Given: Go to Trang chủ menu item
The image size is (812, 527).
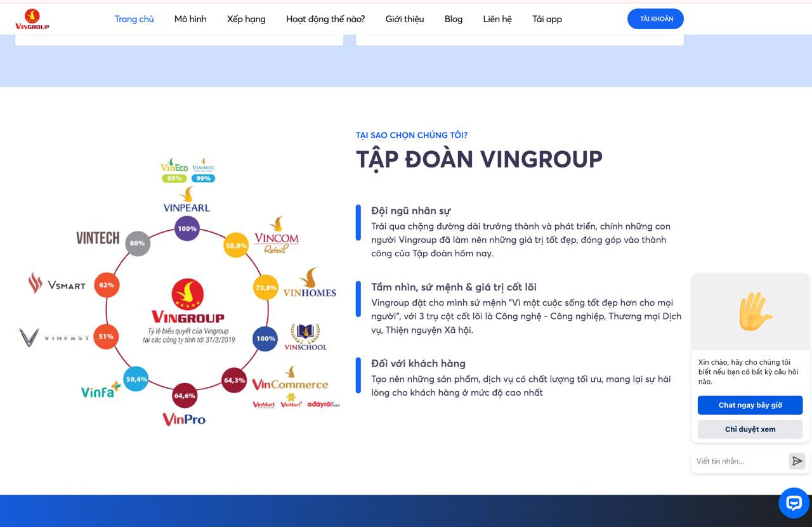Looking at the screenshot, I should 134,19.
